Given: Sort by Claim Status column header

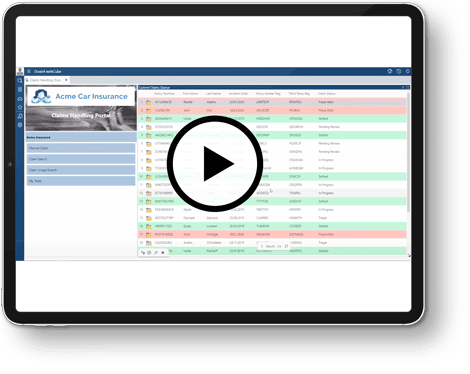Looking at the screenshot, I should point(327,94).
